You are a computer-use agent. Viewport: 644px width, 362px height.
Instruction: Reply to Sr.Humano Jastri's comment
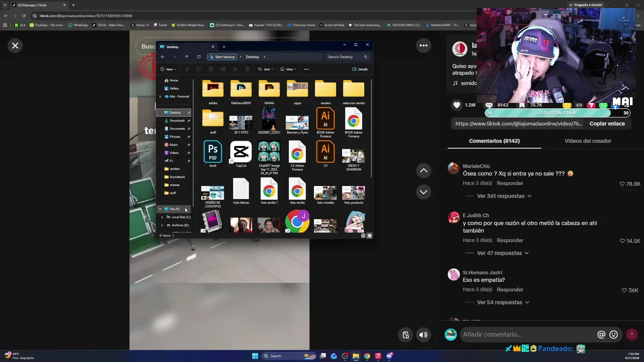click(510, 290)
